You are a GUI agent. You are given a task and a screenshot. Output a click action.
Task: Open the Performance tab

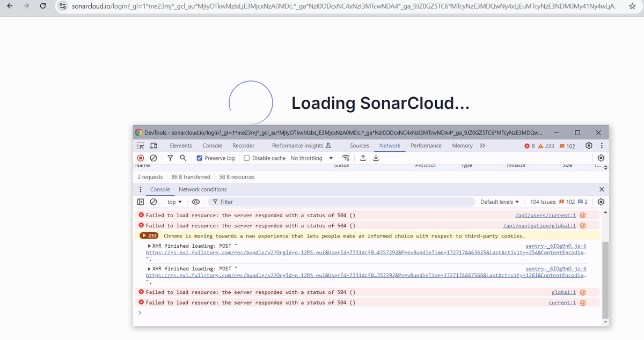426,146
